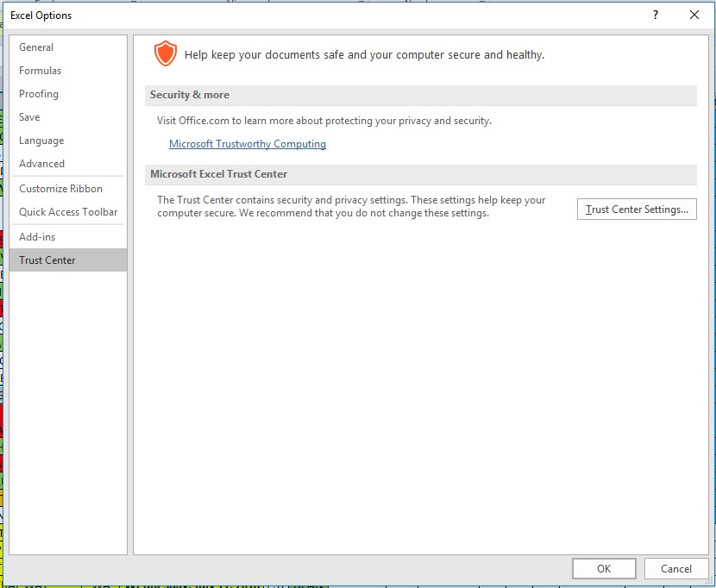Open the Save options page
Screen dimensions: 716x588
29,117
